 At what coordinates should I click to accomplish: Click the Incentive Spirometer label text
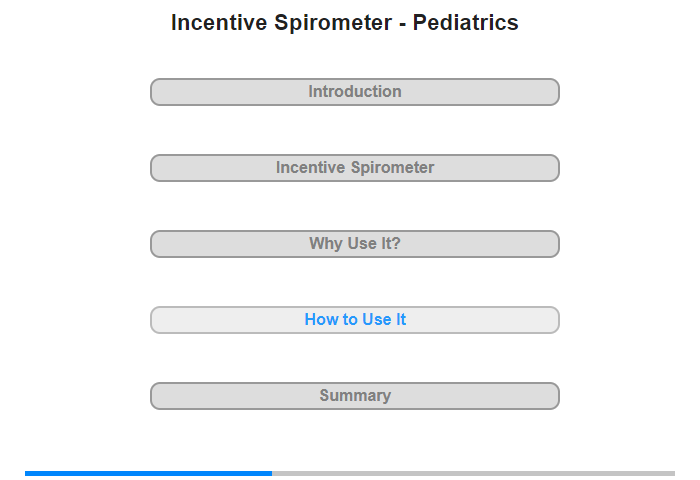[x=355, y=167]
